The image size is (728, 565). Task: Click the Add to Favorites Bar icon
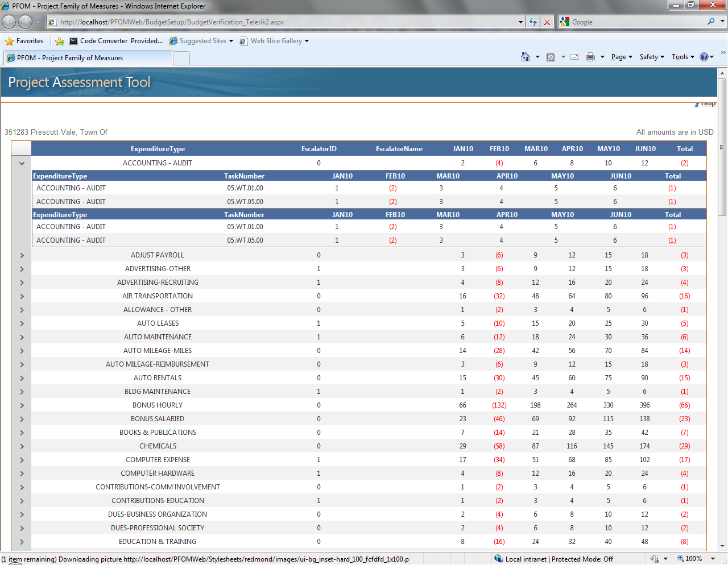[60, 41]
